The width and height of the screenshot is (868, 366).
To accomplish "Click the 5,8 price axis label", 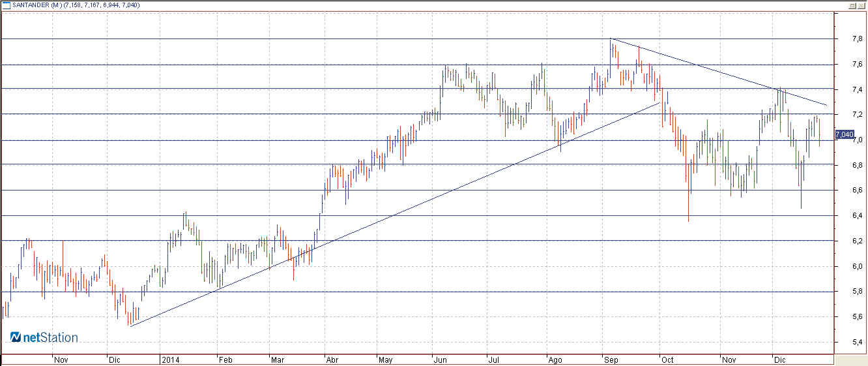I will (858, 291).
